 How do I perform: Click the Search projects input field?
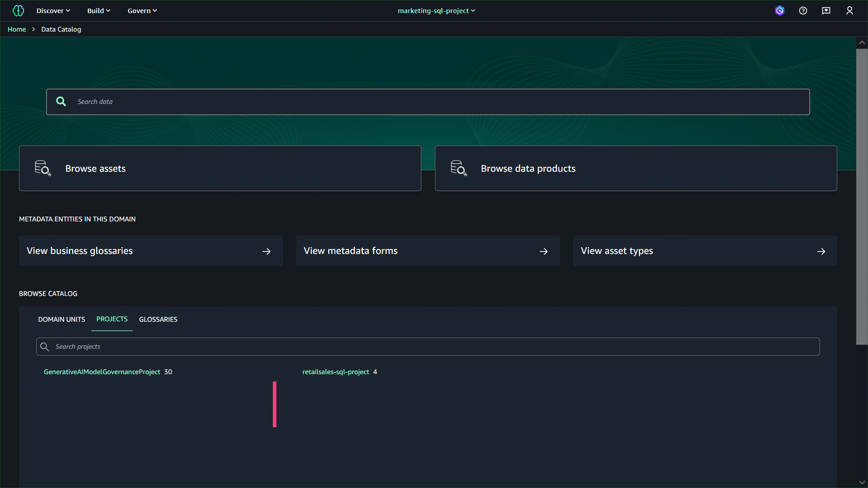[427, 347]
